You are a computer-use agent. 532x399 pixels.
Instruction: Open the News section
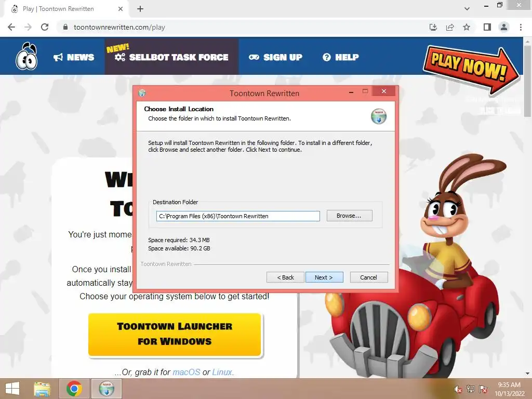(74, 57)
